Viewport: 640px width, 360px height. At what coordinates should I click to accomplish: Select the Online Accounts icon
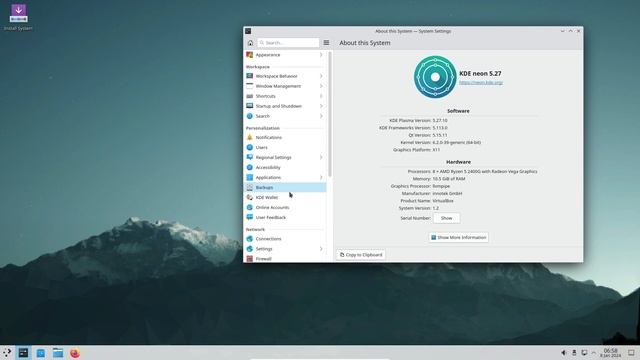click(250, 207)
